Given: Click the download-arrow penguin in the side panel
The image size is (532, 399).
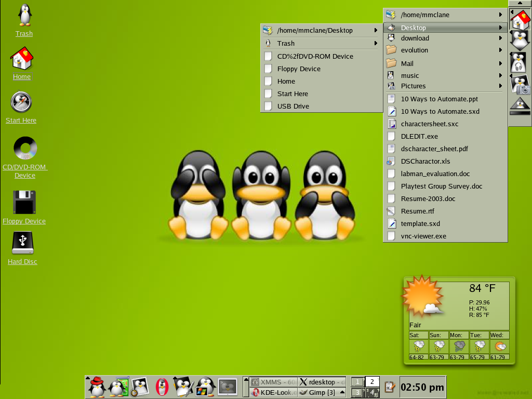Looking at the screenshot, I should tap(520, 41).
